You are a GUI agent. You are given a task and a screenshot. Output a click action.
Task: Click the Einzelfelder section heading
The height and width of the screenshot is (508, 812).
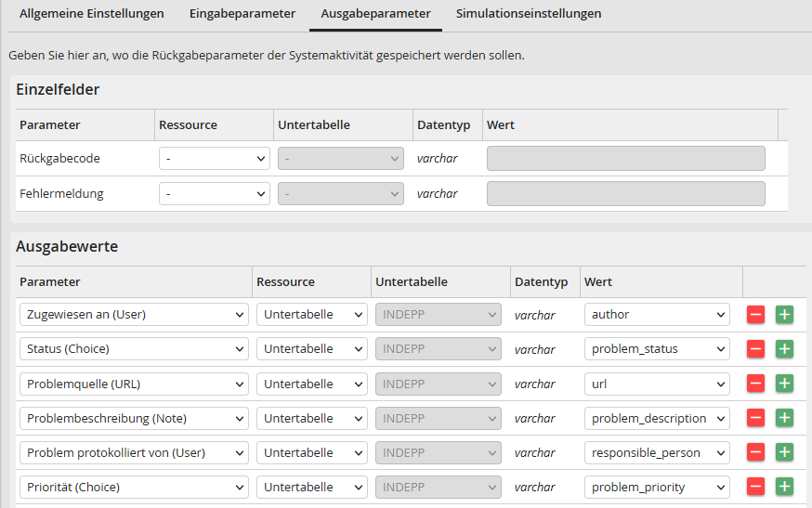[x=58, y=89]
